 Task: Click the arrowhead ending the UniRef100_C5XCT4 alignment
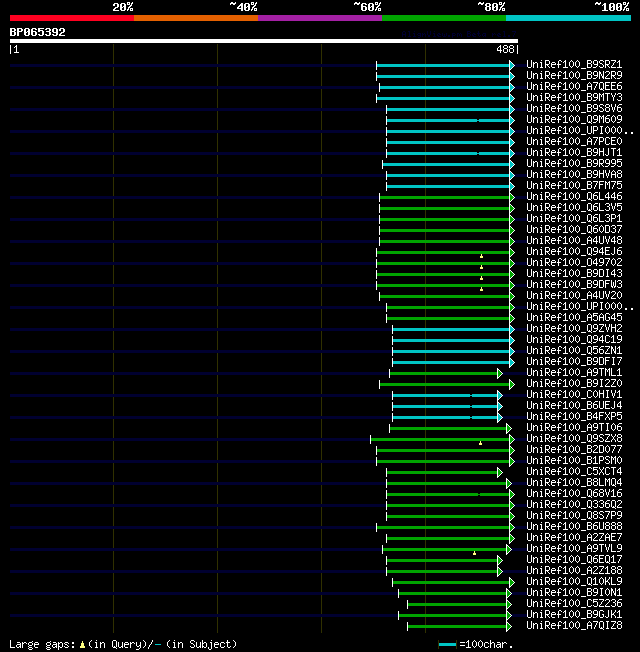click(500, 472)
